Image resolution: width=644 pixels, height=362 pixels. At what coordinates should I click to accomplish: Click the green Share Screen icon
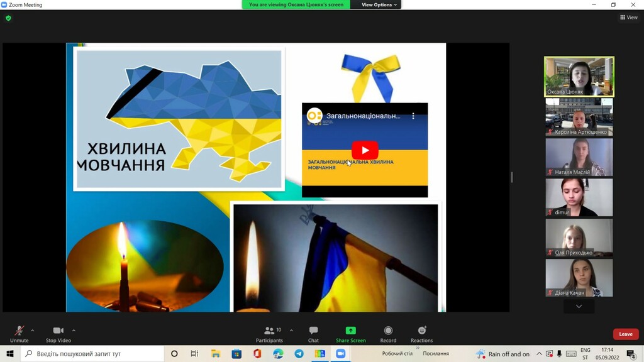[x=350, y=331]
